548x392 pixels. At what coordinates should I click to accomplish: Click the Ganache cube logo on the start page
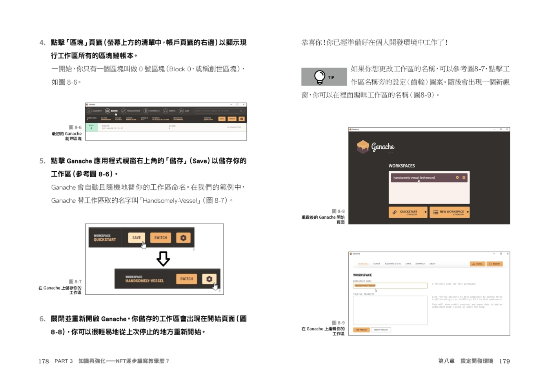coord(363,147)
